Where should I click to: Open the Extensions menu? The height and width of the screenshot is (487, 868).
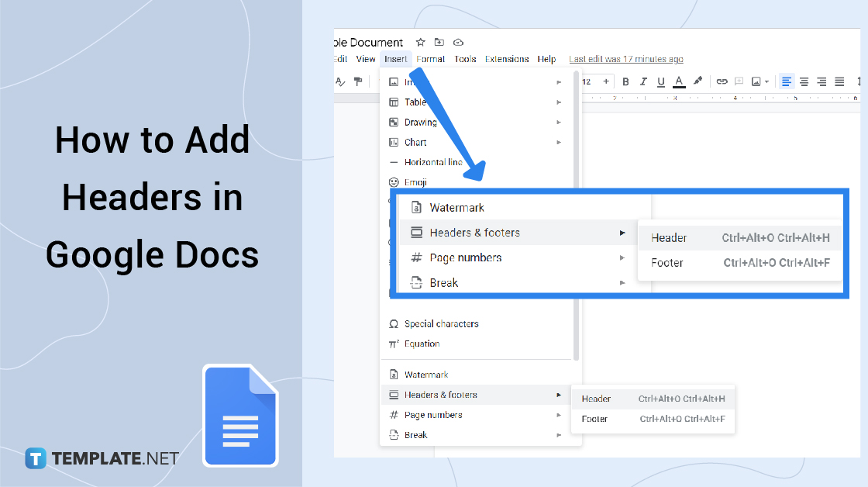coord(507,59)
